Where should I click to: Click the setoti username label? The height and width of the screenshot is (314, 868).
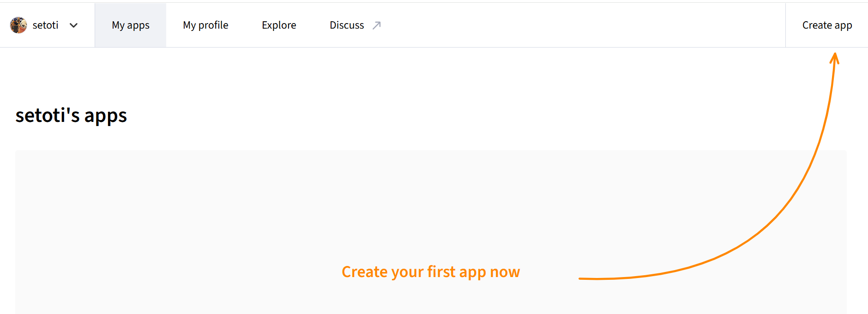(45, 25)
